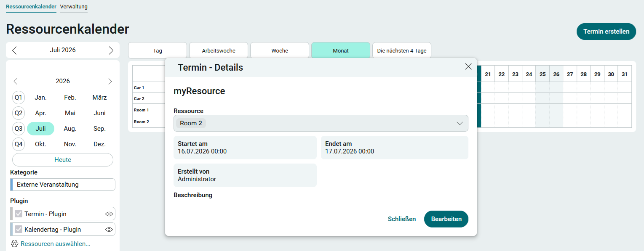644x251 pixels.
Task: Click the Termin - Plugin label
Action: (x=45, y=214)
